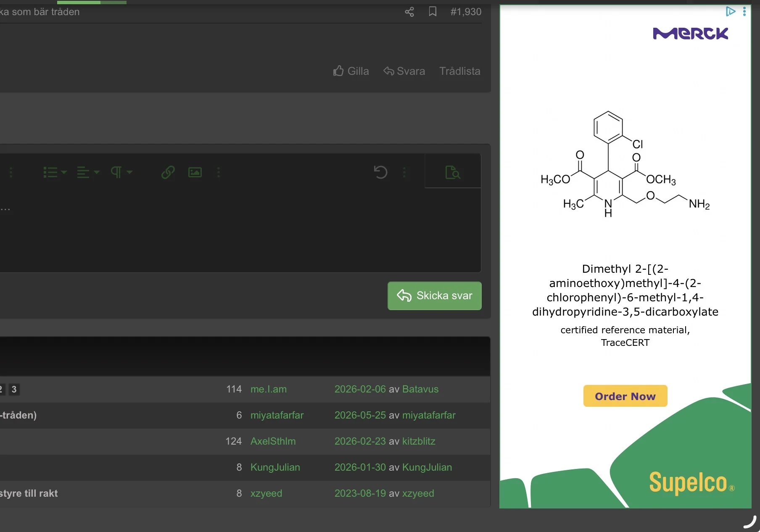Open latest post dated 2026-05-25
Screen dimensions: 760x532
tap(360, 415)
